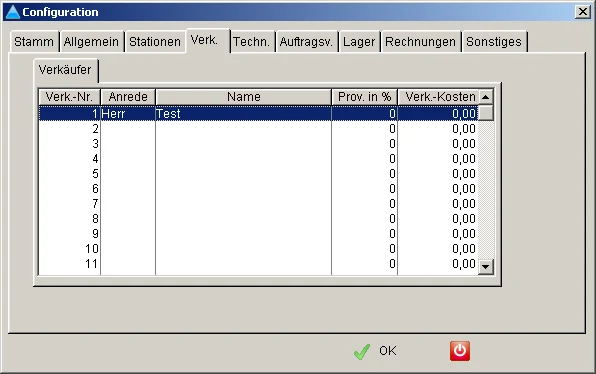Select row number 11 cell

(70, 264)
